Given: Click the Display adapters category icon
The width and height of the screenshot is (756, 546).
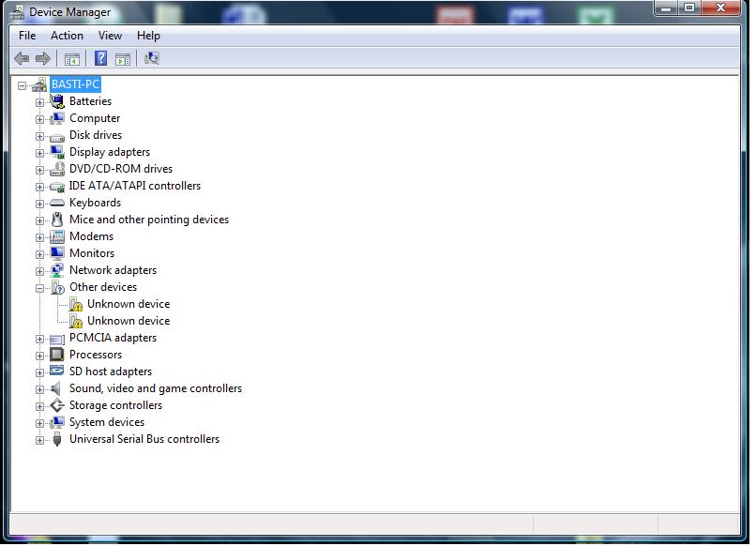Looking at the screenshot, I should point(57,152).
